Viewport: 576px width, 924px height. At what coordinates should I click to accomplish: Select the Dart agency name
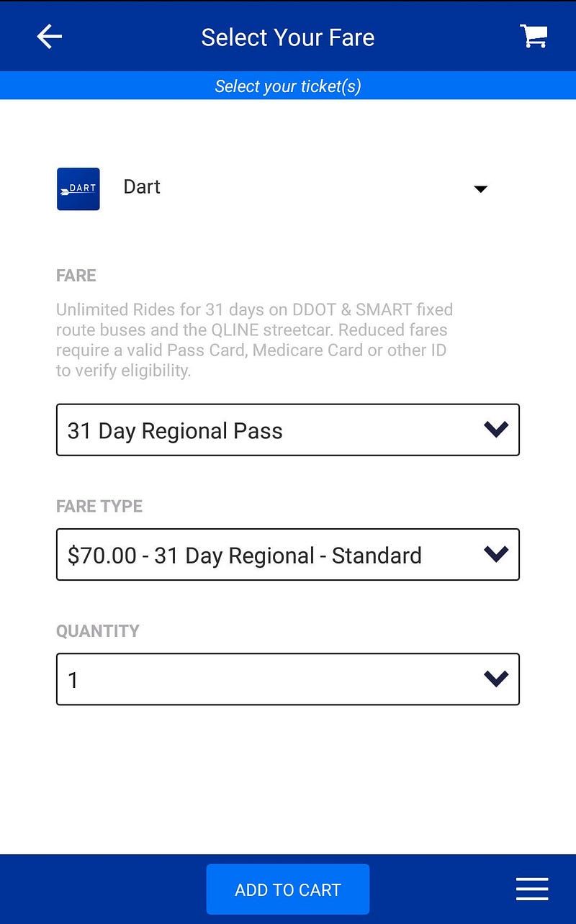[142, 187]
